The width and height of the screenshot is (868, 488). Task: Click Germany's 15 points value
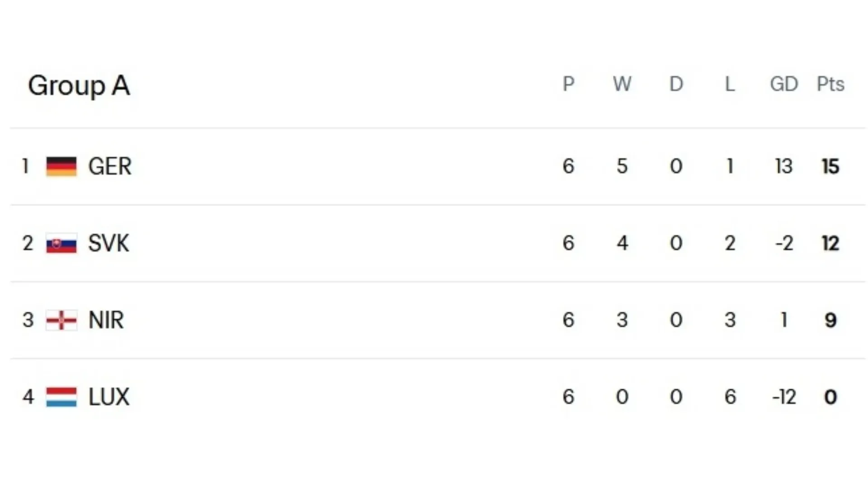830,166
